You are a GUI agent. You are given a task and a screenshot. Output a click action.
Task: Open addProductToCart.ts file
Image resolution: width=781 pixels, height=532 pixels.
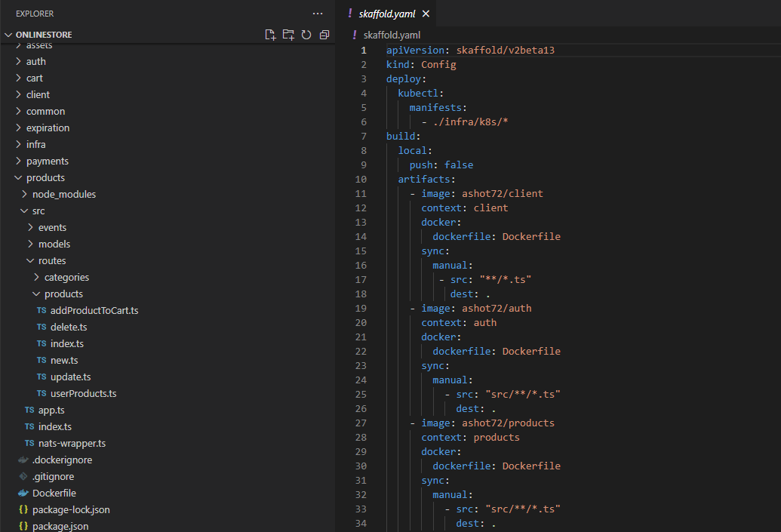(94, 310)
